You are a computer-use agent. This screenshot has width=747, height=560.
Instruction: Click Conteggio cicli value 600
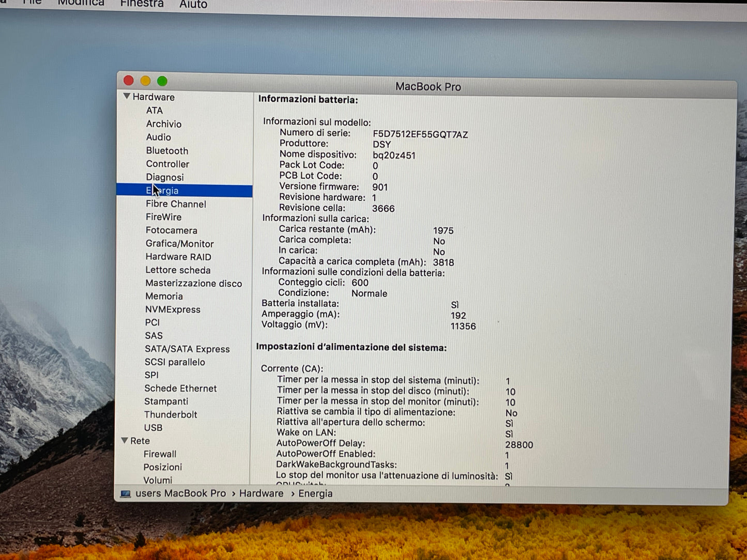coord(360,283)
